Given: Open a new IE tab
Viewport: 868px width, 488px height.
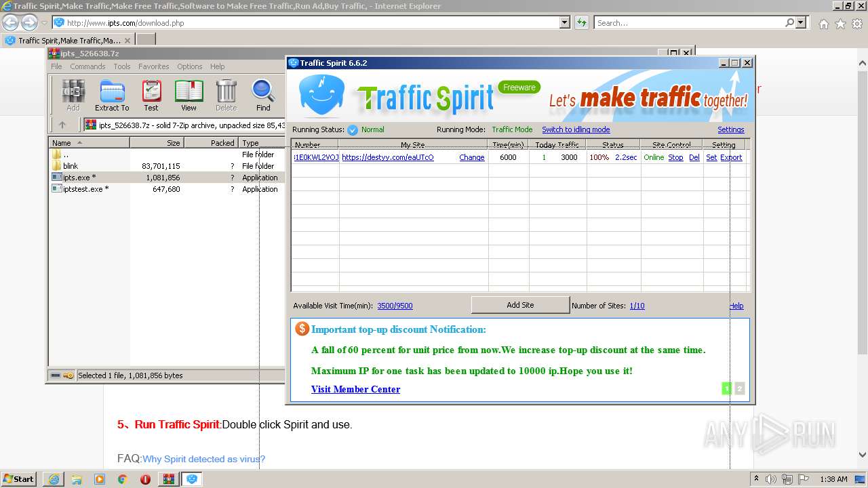Looking at the screenshot, I should pos(146,40).
